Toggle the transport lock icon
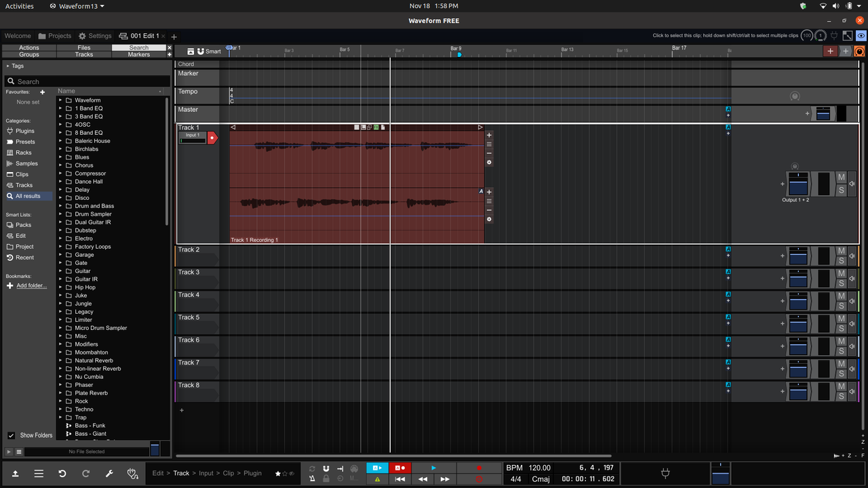 click(x=326, y=479)
